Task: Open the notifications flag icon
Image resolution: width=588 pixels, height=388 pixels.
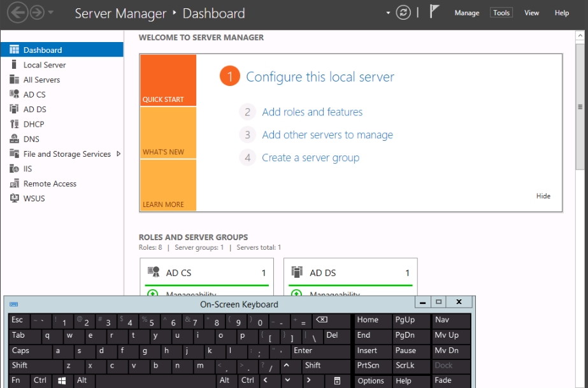Action: pyautogui.click(x=435, y=13)
